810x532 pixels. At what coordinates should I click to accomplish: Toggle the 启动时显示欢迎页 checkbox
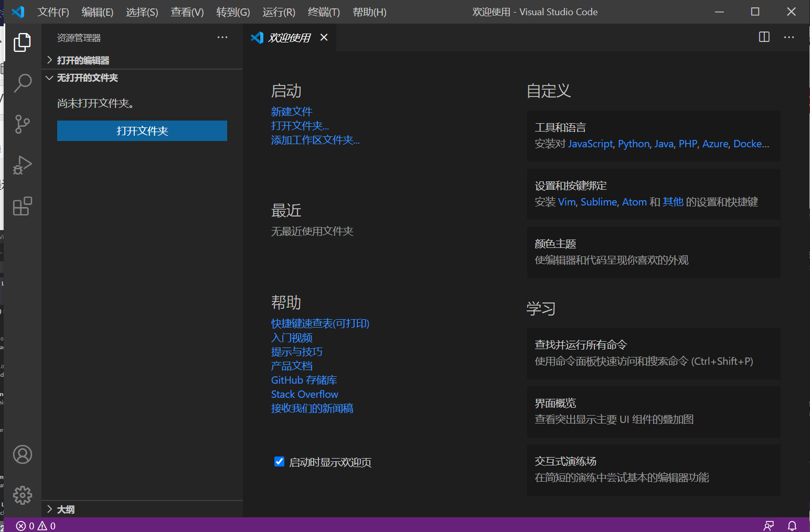click(x=279, y=462)
